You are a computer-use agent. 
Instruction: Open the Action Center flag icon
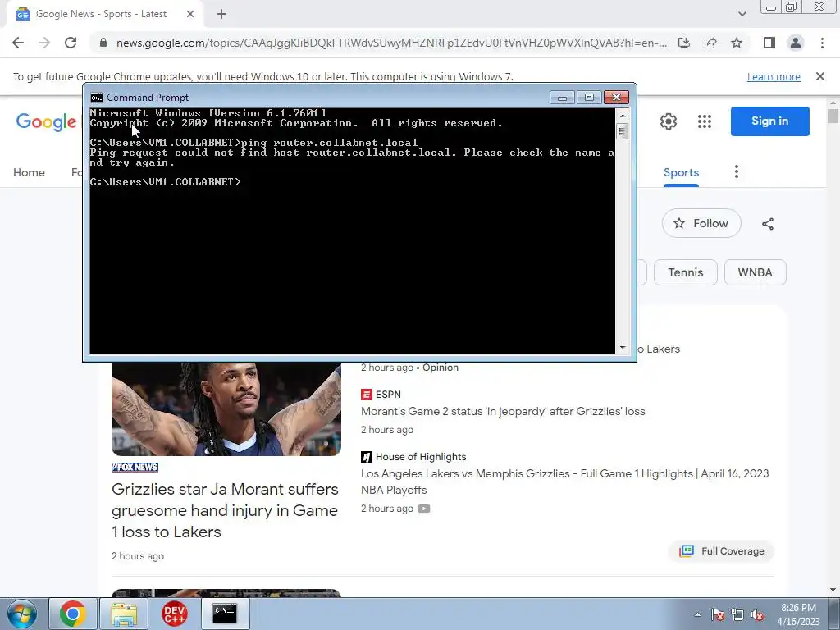tap(718, 615)
